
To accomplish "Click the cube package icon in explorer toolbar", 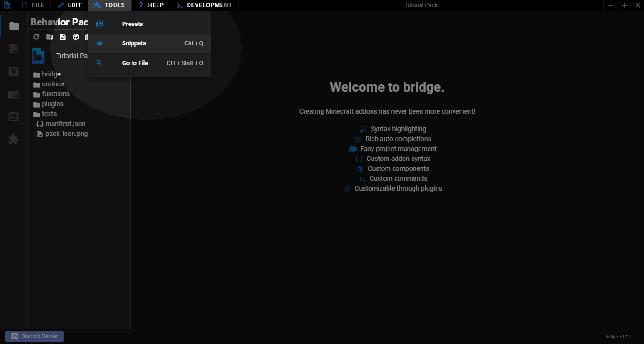I will coord(75,37).
